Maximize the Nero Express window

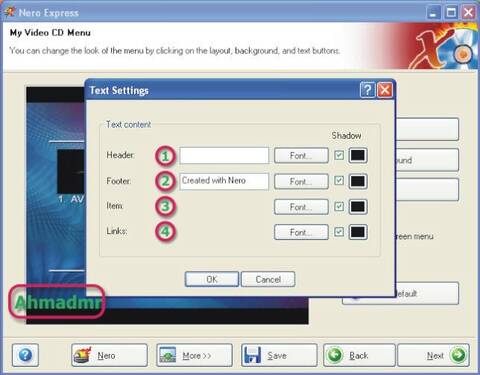click(x=451, y=13)
